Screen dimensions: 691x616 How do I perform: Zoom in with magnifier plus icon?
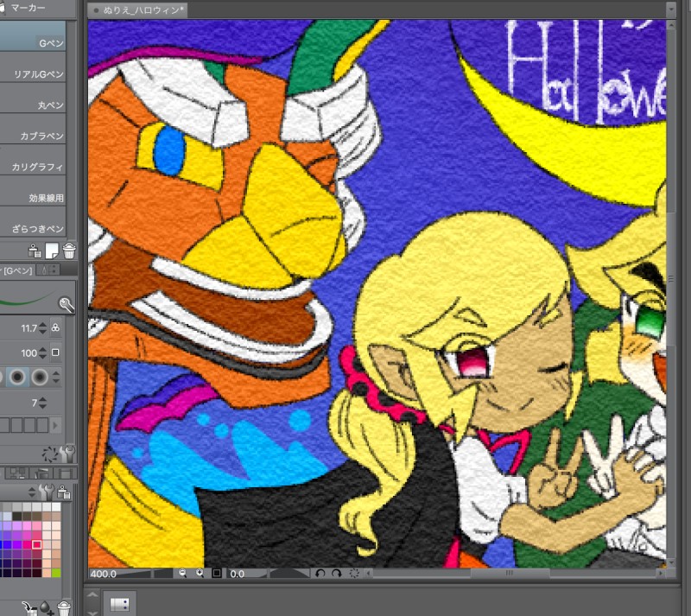click(x=200, y=573)
